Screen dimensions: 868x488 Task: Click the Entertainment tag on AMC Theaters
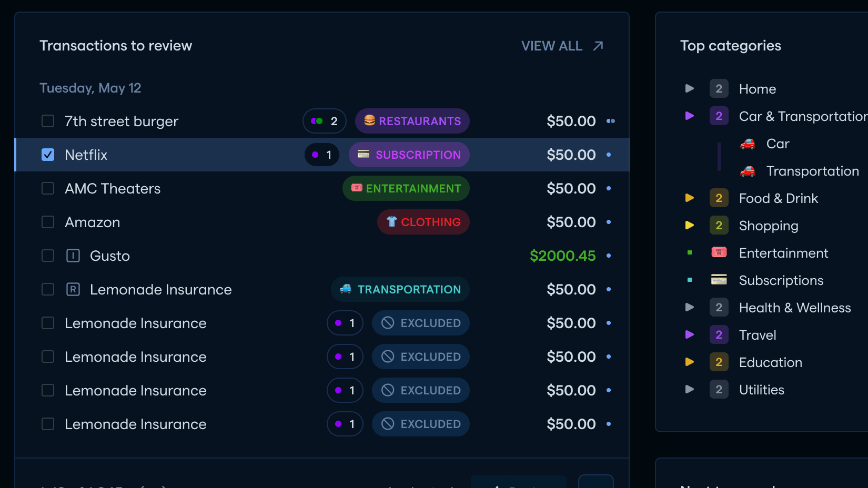pos(406,188)
